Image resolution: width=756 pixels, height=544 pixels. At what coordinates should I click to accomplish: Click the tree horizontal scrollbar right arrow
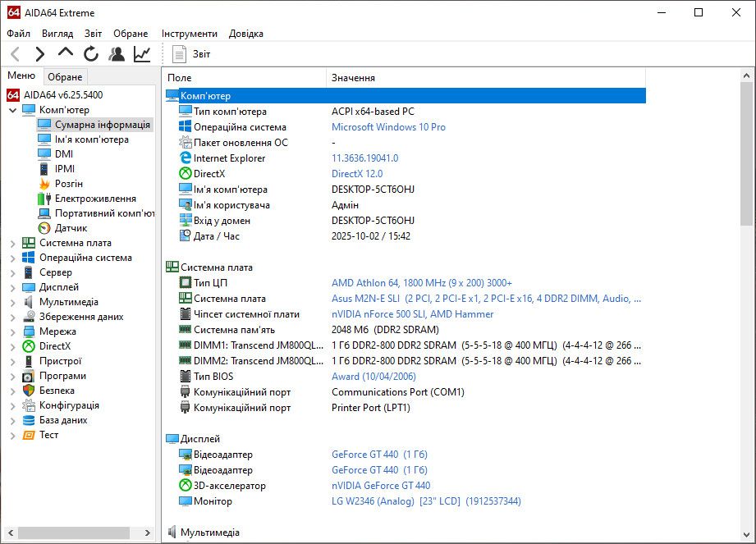tap(148, 533)
